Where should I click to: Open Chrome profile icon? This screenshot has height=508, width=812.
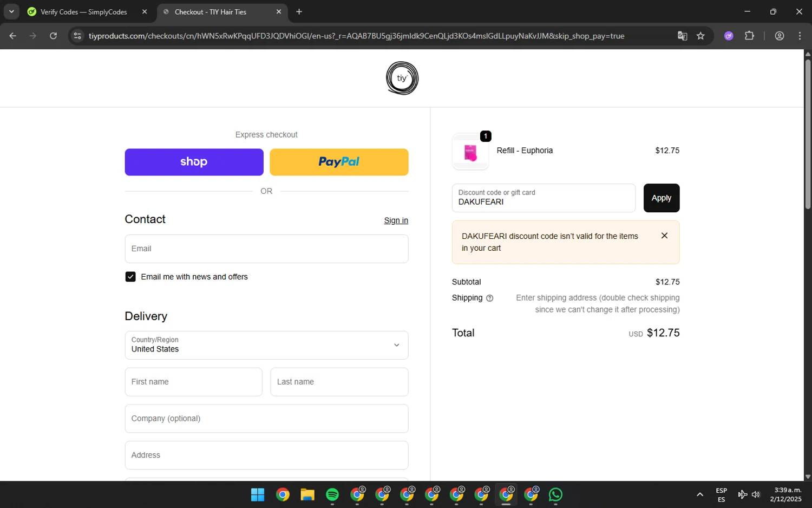click(780, 36)
